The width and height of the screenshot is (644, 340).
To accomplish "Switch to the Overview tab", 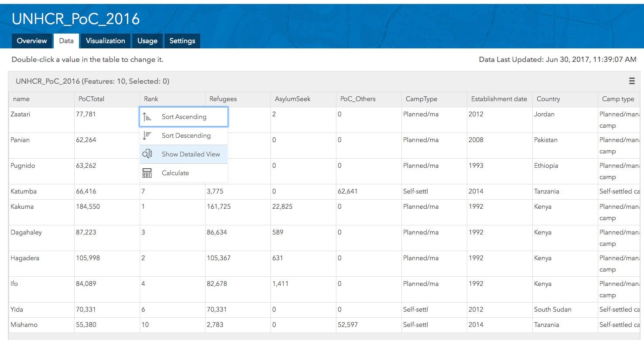I will coord(32,41).
